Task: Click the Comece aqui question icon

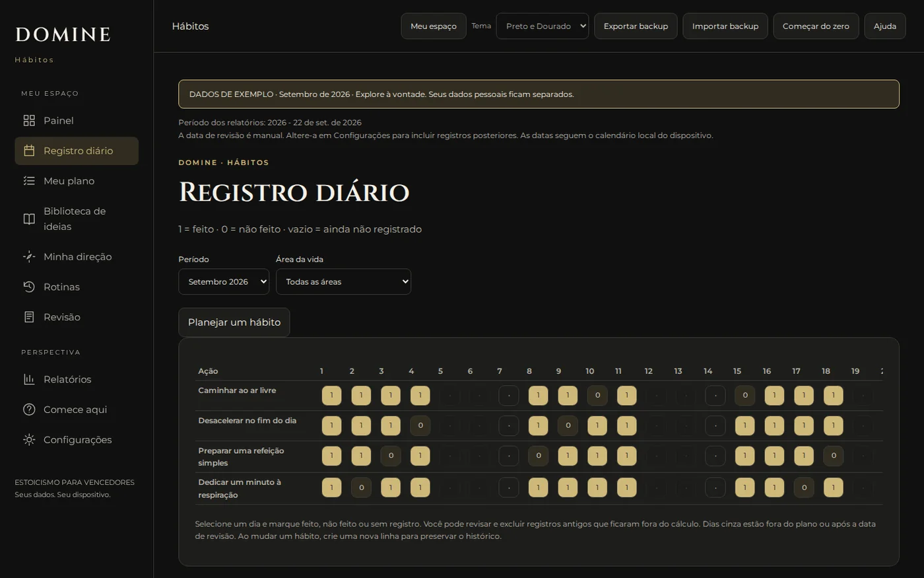Action: click(x=29, y=410)
